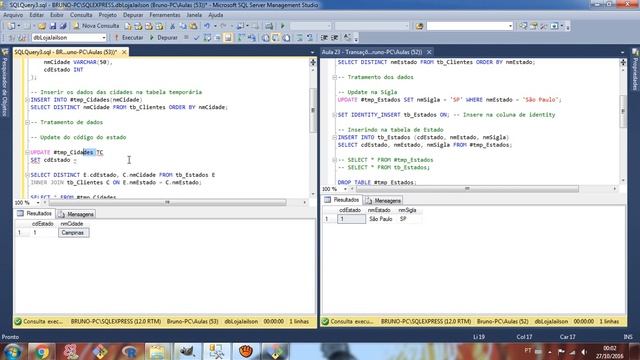
Task: Switch to the SQLQuery3.sql tab
Action: (x=65, y=52)
